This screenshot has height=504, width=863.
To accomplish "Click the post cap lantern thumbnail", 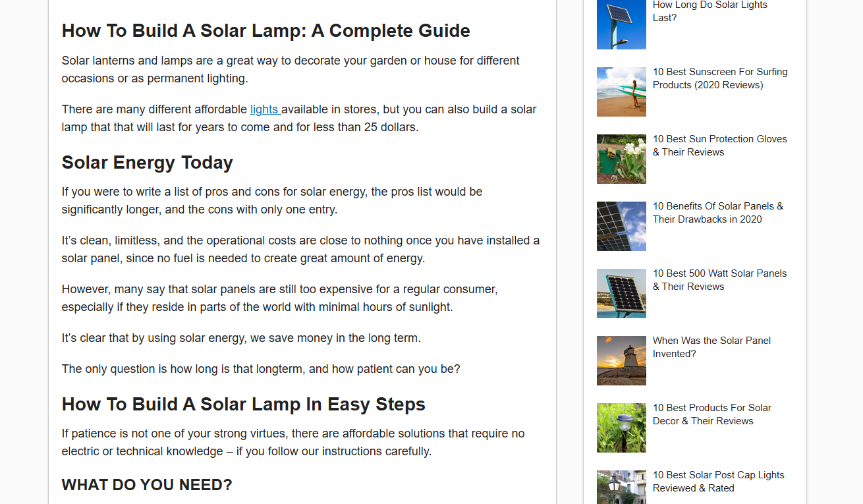I will 621,487.
